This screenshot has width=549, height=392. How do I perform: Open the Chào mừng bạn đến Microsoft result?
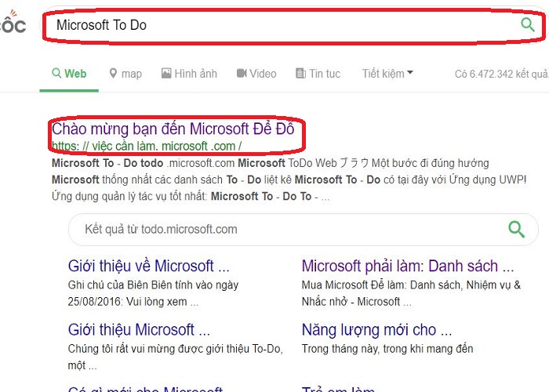pyautogui.click(x=173, y=129)
